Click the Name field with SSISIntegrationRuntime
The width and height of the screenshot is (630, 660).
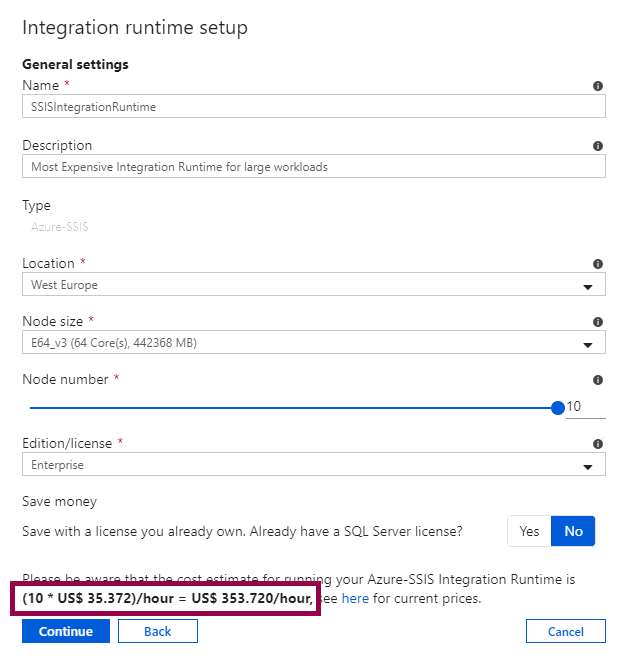[313, 107]
